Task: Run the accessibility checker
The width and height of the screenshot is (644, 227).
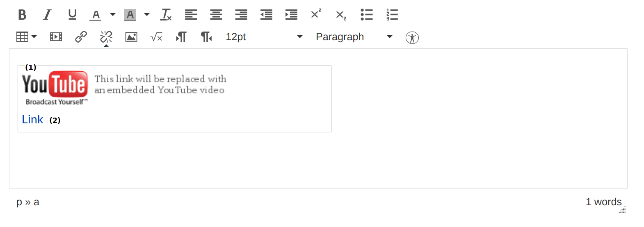Action: click(x=412, y=38)
